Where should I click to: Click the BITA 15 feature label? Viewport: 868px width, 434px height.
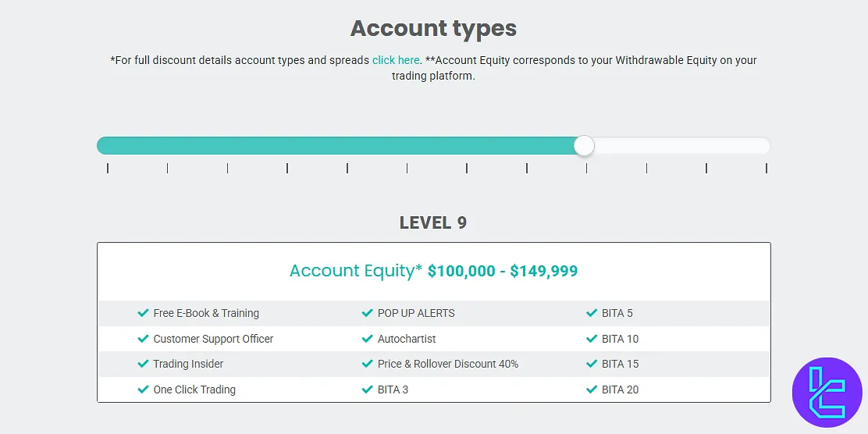click(x=620, y=364)
